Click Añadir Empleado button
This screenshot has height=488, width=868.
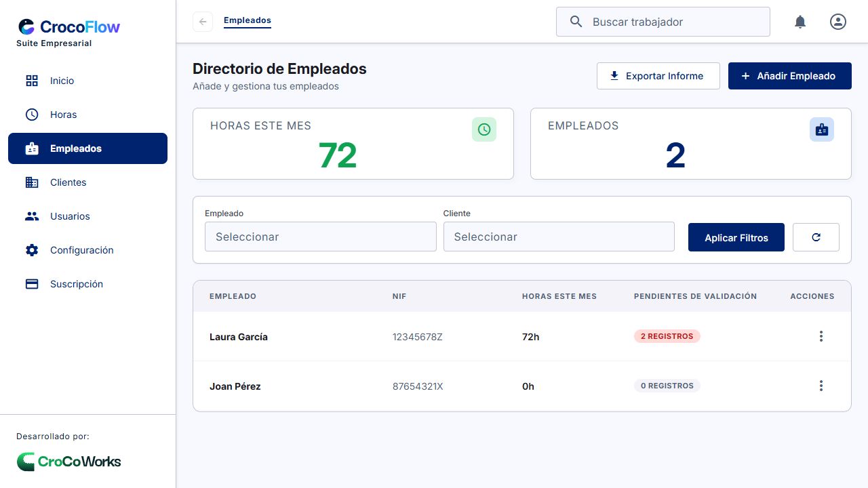[790, 76]
